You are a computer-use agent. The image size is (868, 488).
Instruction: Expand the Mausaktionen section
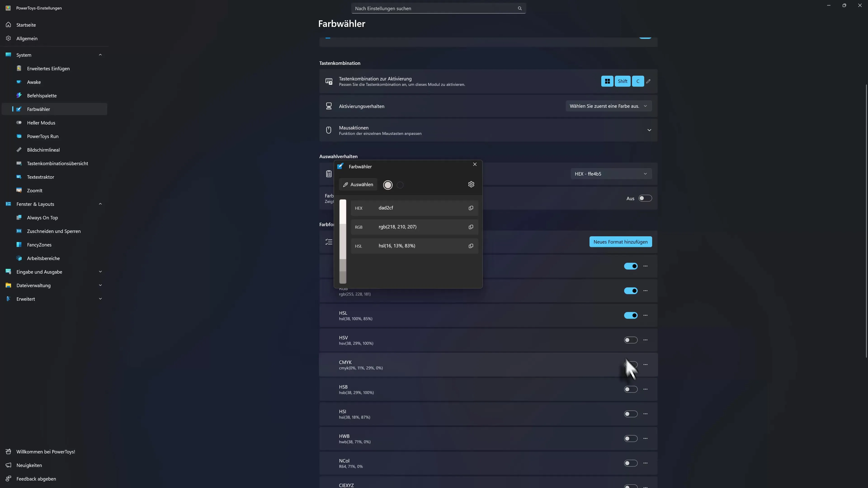click(x=649, y=130)
